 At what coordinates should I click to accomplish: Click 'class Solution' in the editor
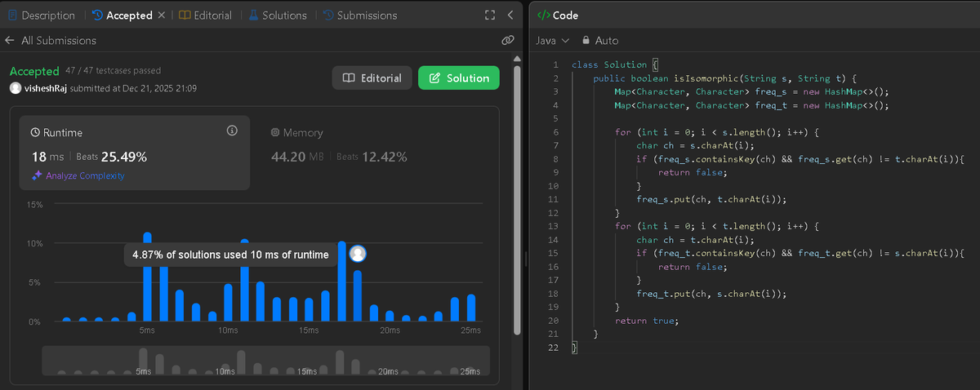click(609, 64)
